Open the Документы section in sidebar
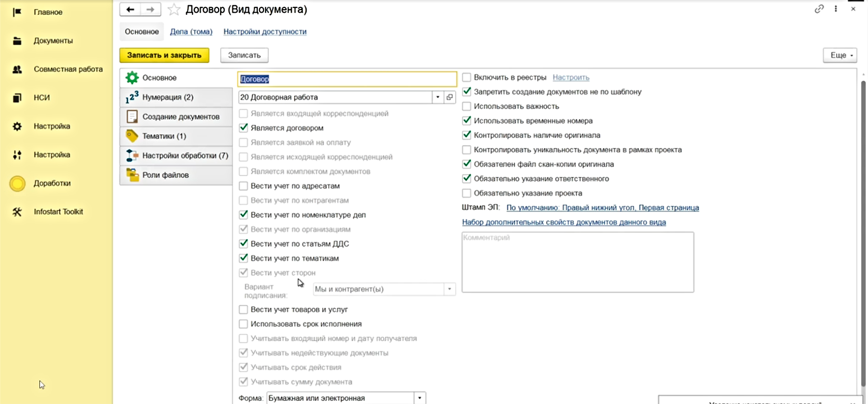868x404 pixels. 53,41
